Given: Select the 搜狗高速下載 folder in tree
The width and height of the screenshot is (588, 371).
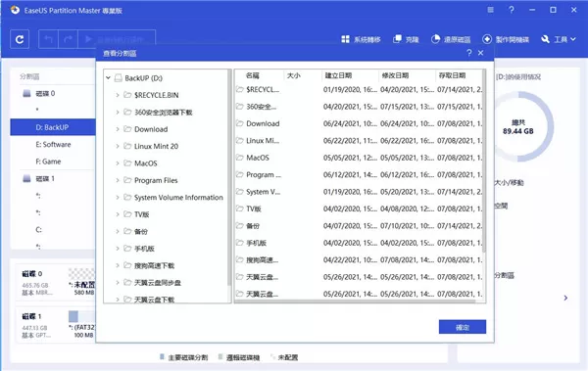Looking at the screenshot, I should click(154, 265).
